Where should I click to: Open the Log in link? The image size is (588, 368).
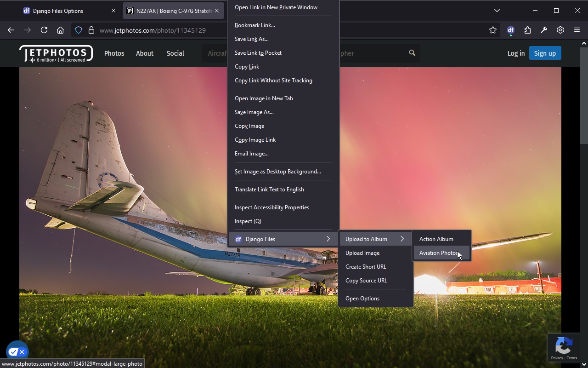pos(516,53)
